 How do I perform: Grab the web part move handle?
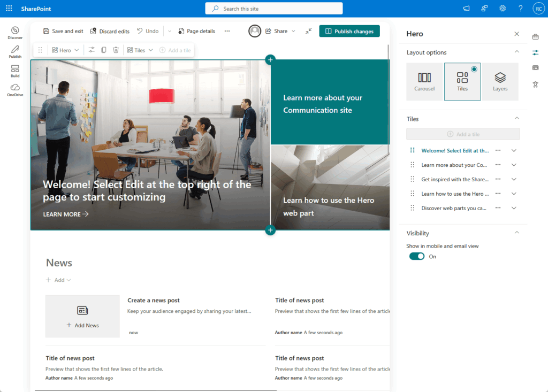pyautogui.click(x=40, y=50)
